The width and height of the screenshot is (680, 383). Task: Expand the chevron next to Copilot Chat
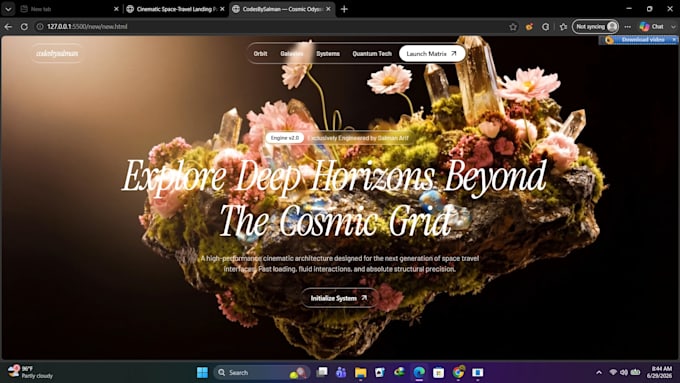click(x=673, y=26)
